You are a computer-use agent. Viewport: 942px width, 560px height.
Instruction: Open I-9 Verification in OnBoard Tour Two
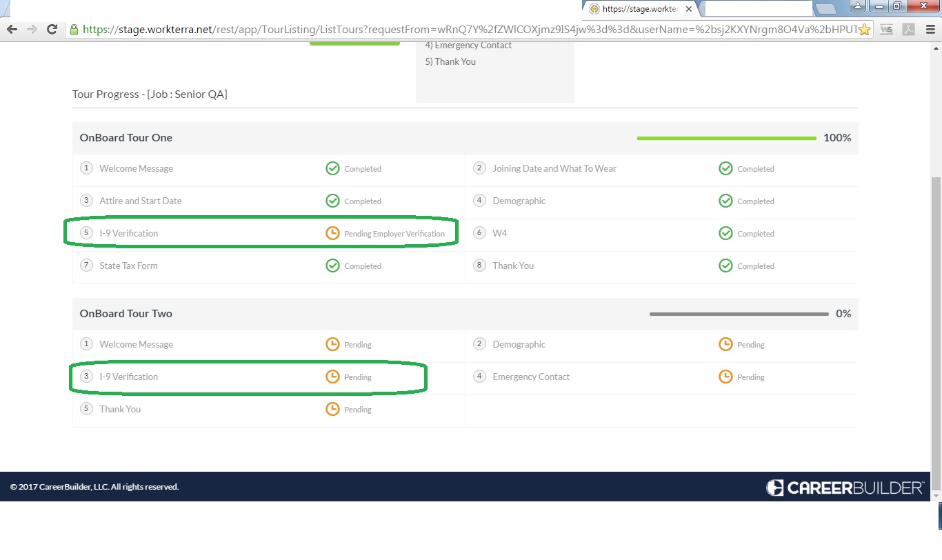[128, 377]
